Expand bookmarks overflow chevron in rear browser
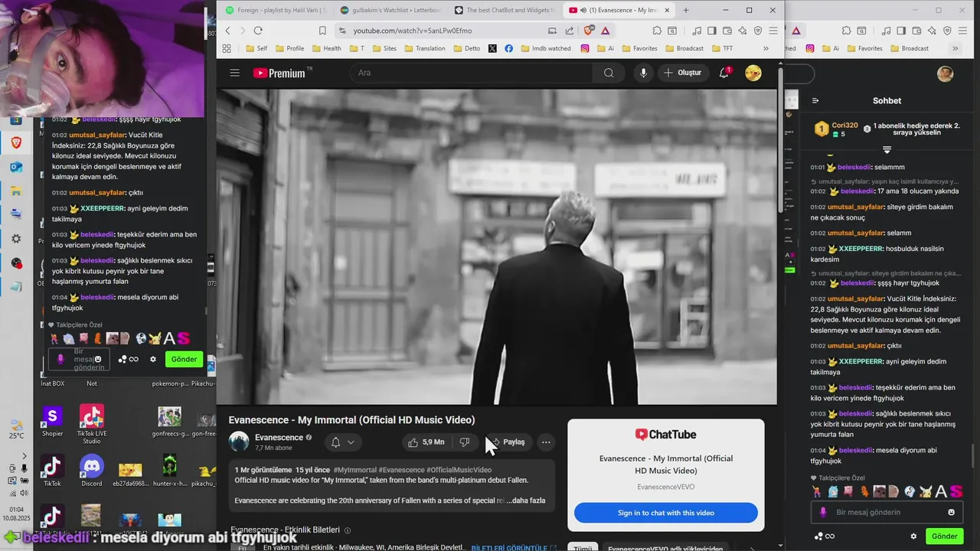The width and height of the screenshot is (980, 551). [x=955, y=48]
